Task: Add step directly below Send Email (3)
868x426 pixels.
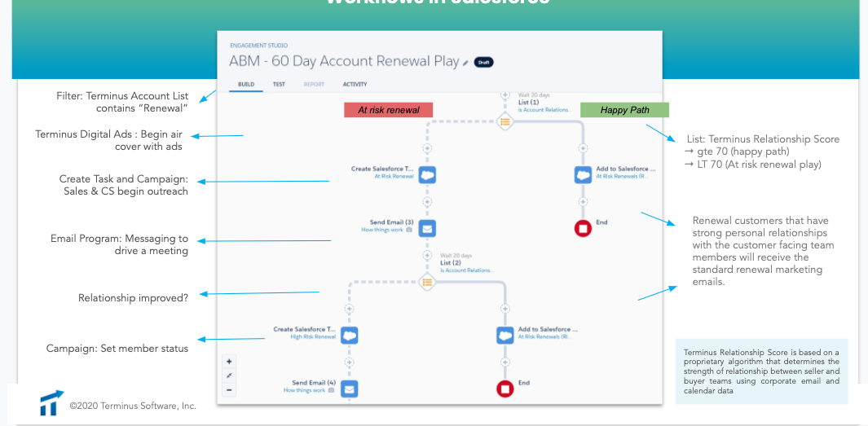Action: tap(427, 255)
